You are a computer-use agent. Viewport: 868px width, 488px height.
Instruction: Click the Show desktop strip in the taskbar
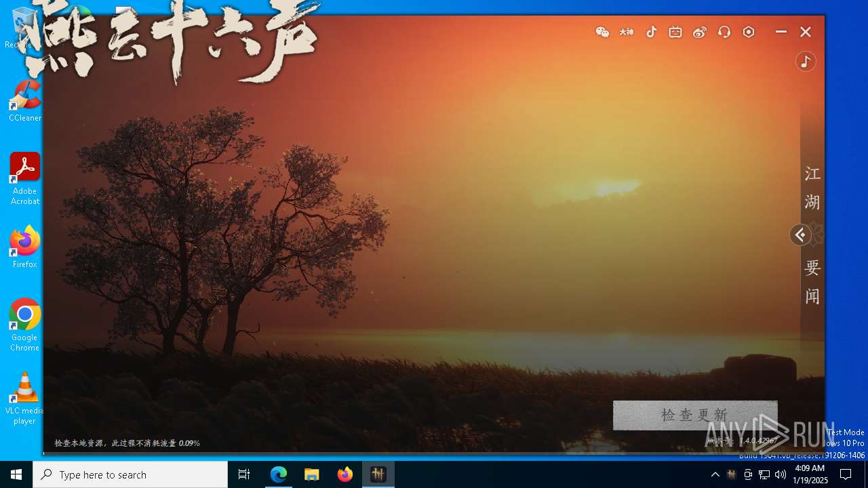coord(866,474)
